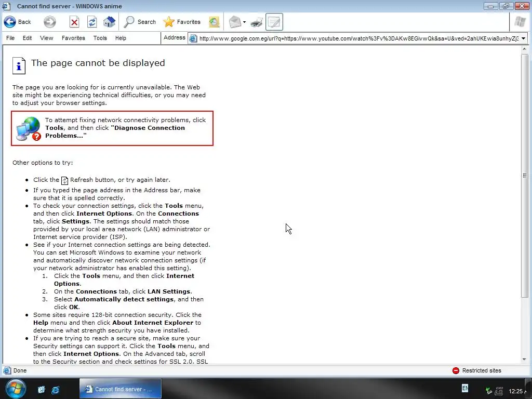
Task: Click the network globe diagnose icon
Action: pos(29,129)
